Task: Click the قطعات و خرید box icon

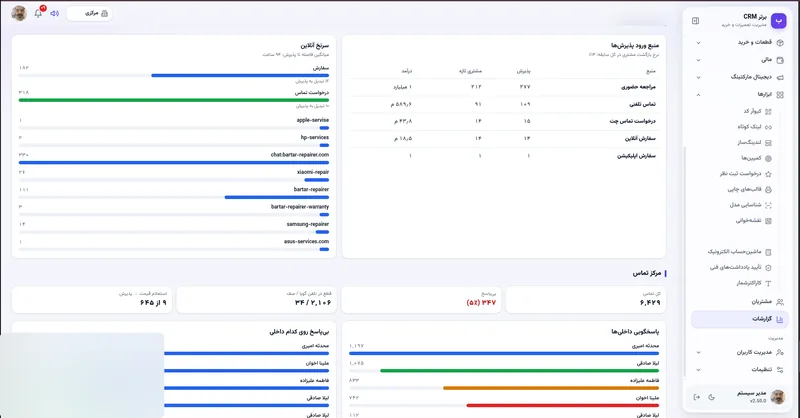Action: coord(780,43)
